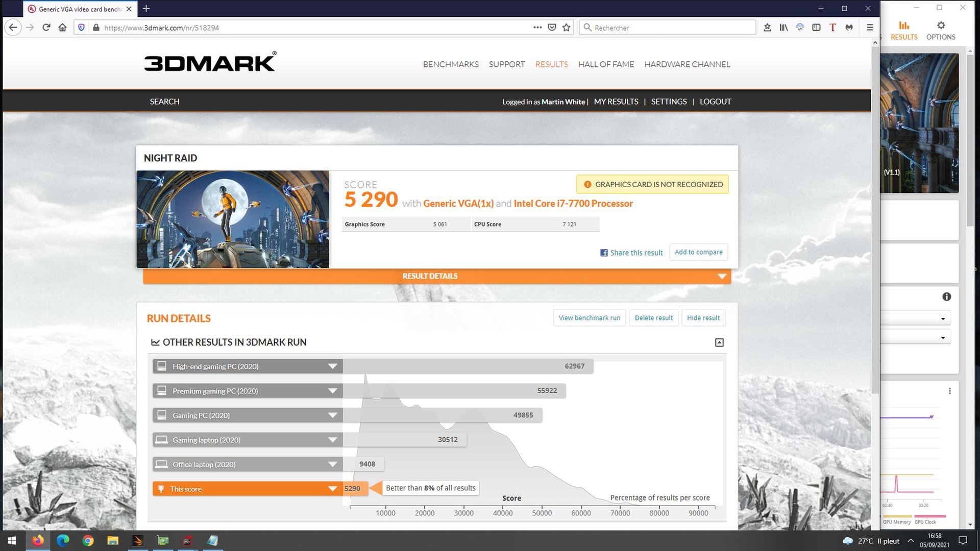Toggle Firefox sidebar view icon
The image size is (980, 551).
(816, 28)
